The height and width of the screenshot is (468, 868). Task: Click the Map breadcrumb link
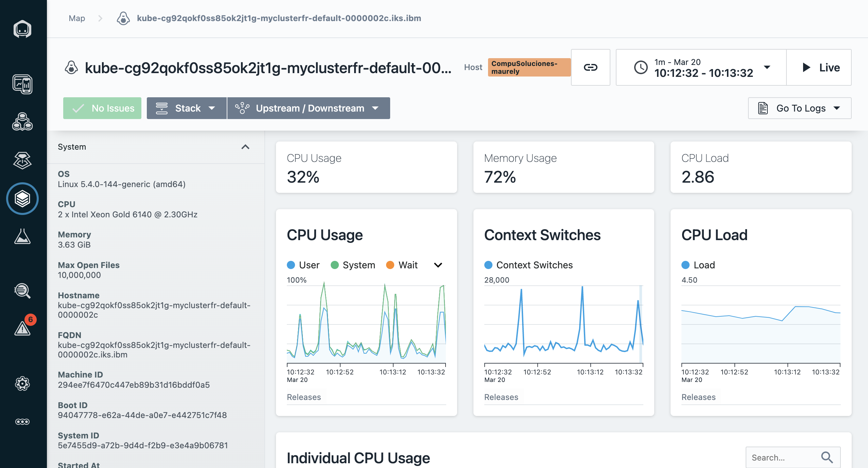point(77,18)
